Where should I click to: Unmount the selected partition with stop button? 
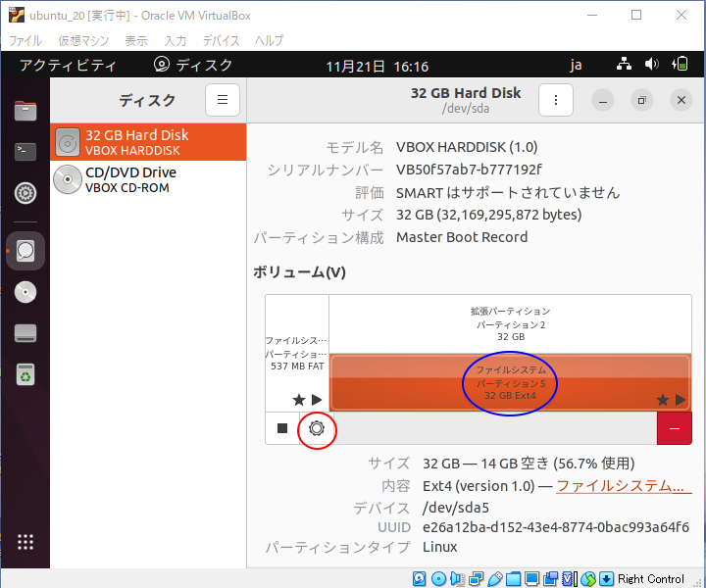point(282,428)
